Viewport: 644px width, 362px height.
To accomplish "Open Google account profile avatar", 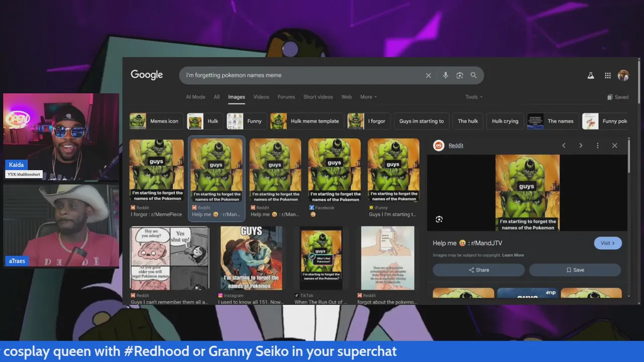I will click(623, 75).
